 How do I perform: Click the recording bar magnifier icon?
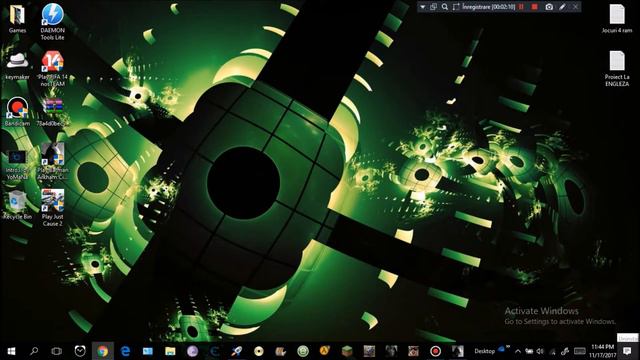pyautogui.click(x=445, y=7)
